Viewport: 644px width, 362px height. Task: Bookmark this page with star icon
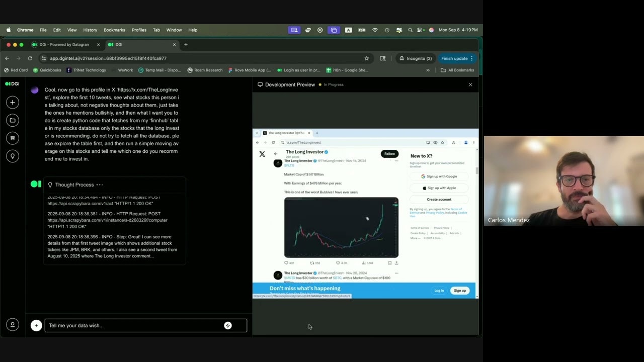point(367,58)
